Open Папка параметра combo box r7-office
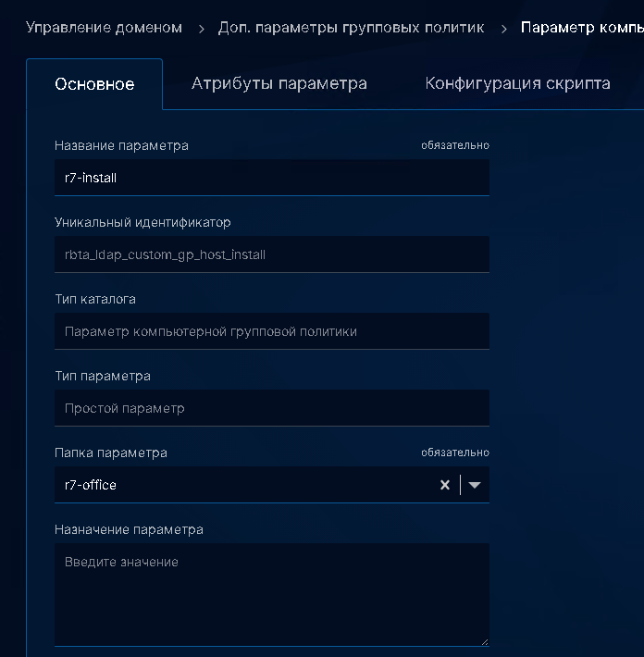The width and height of the screenshot is (644, 657). coord(272,485)
